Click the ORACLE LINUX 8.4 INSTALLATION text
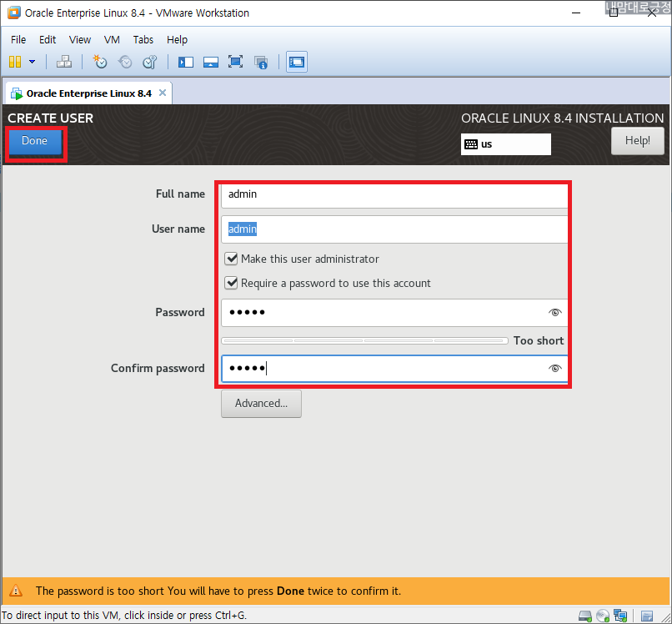672x624 pixels. [x=562, y=118]
